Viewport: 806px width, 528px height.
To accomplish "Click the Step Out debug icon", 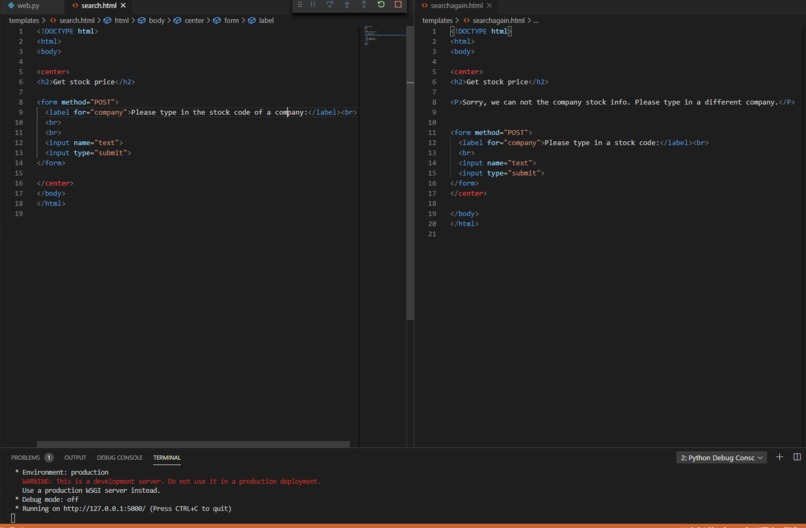I will click(x=364, y=5).
